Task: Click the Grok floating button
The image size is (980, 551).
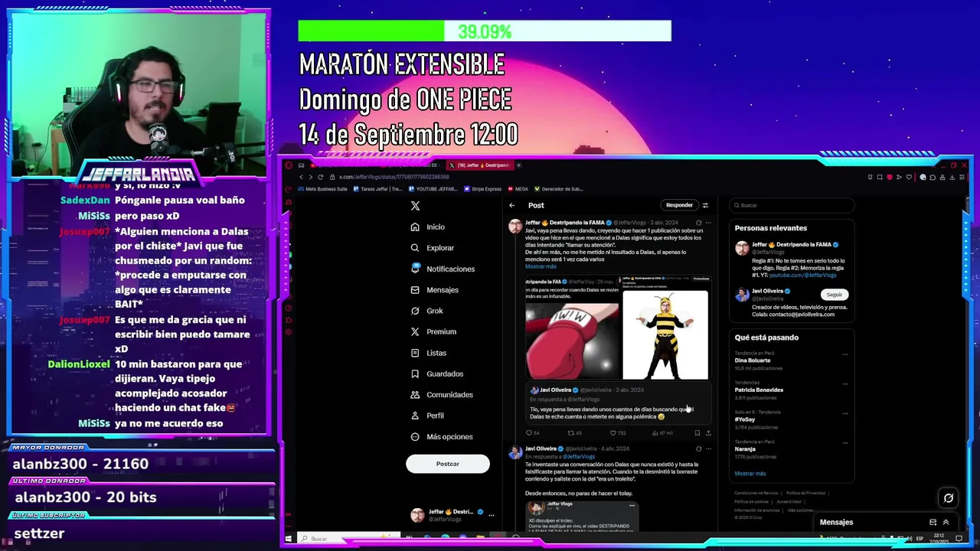Action: click(948, 498)
